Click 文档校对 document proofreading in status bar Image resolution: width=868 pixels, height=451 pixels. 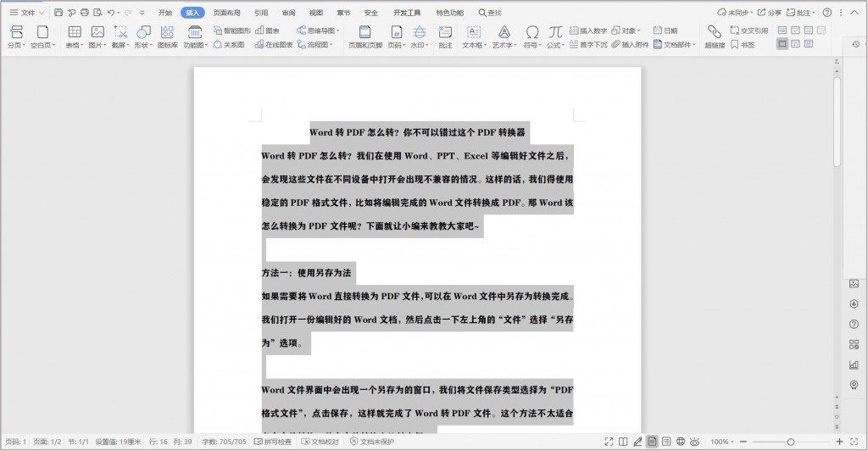click(x=320, y=442)
